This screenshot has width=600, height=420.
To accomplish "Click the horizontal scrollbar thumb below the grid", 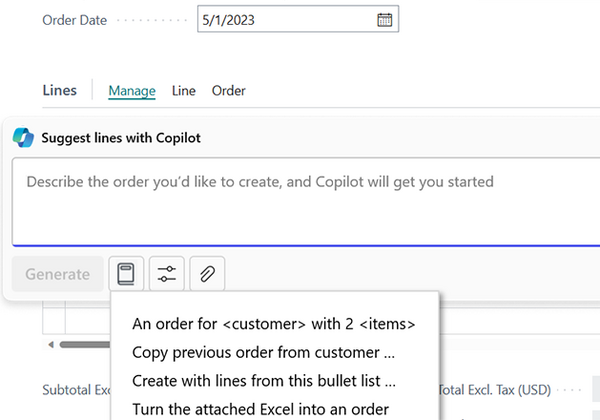I will coord(85,345).
